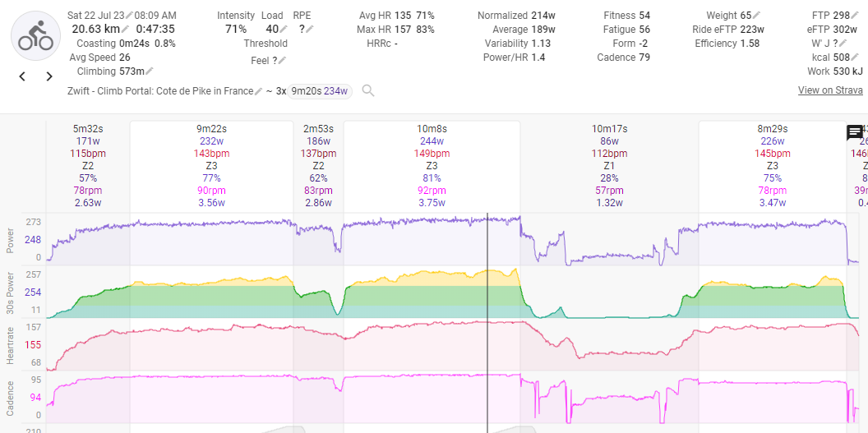Select the 2m53s 186w interval
The image size is (868, 433).
tap(318, 165)
